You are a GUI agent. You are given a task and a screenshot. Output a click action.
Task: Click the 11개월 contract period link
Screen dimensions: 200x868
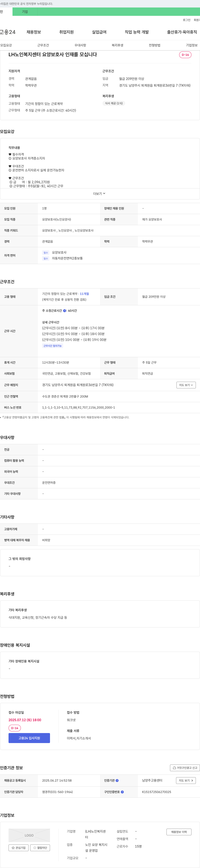click(x=84, y=294)
